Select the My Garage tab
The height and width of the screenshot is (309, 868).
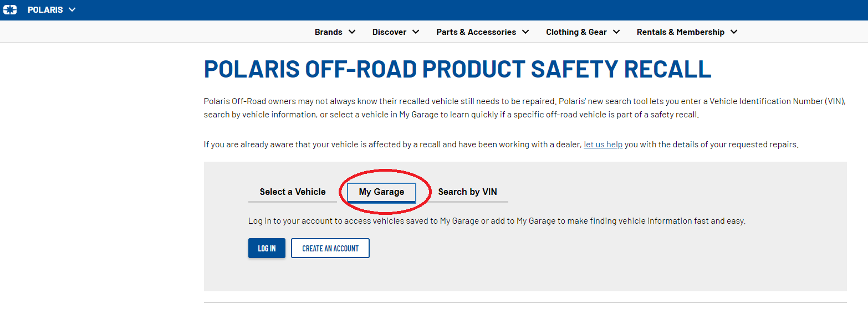pos(381,192)
